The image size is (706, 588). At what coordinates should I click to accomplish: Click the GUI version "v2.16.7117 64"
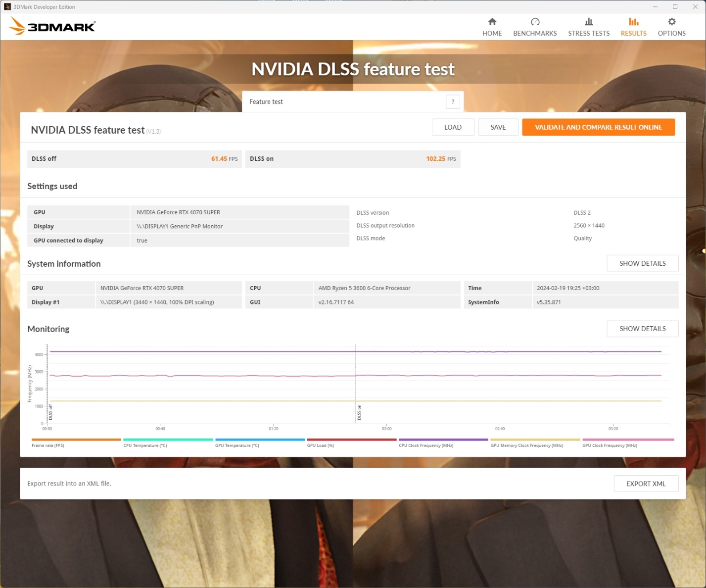click(336, 302)
